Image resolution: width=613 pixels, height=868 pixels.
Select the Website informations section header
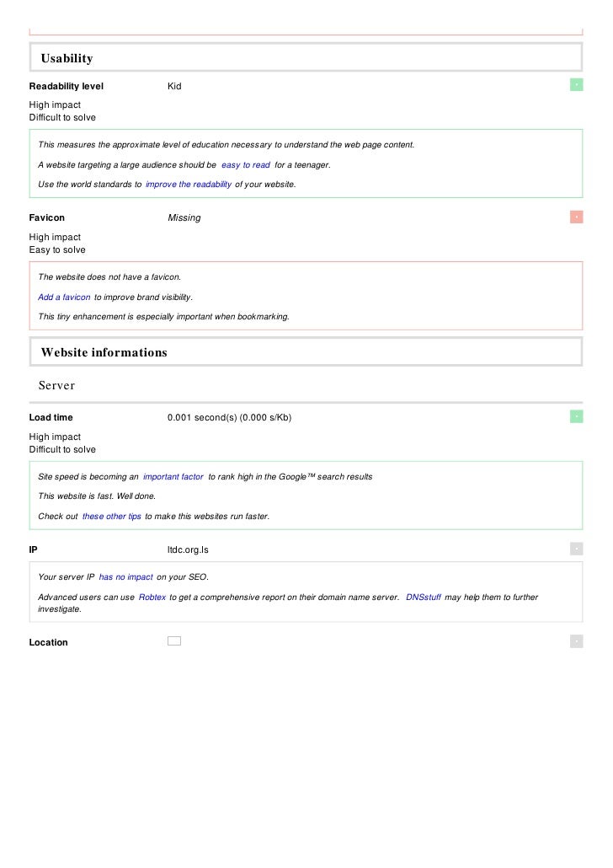tap(306, 351)
